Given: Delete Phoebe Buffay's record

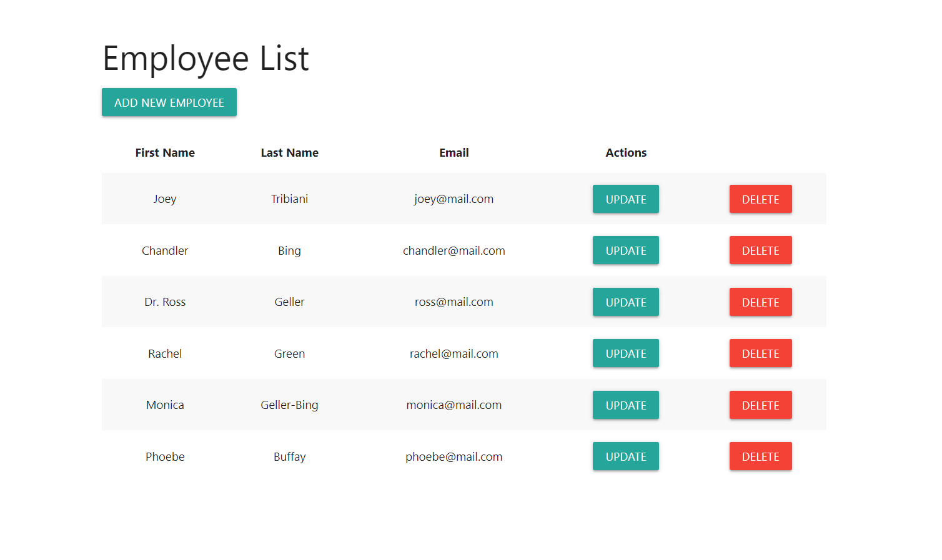Looking at the screenshot, I should (x=760, y=456).
